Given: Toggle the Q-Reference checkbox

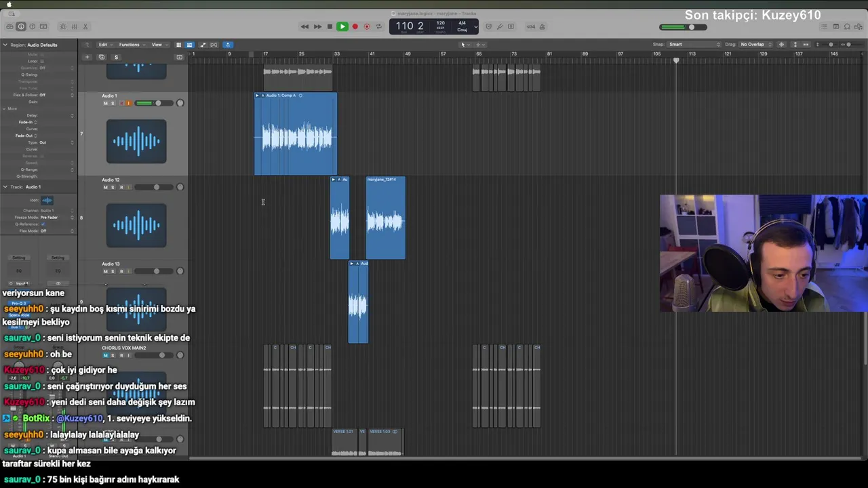Looking at the screenshot, I should (43, 224).
